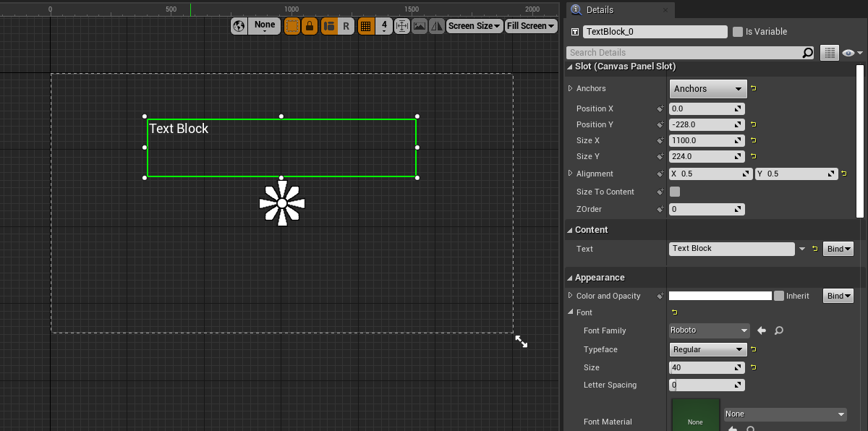Open the Roboto Font Family dropdown

pyautogui.click(x=710, y=330)
